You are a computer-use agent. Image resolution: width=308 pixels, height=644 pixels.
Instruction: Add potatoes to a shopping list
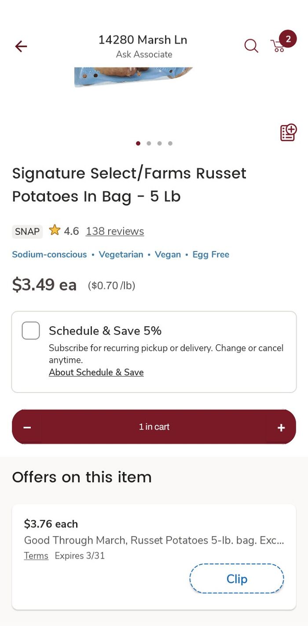pos(287,132)
